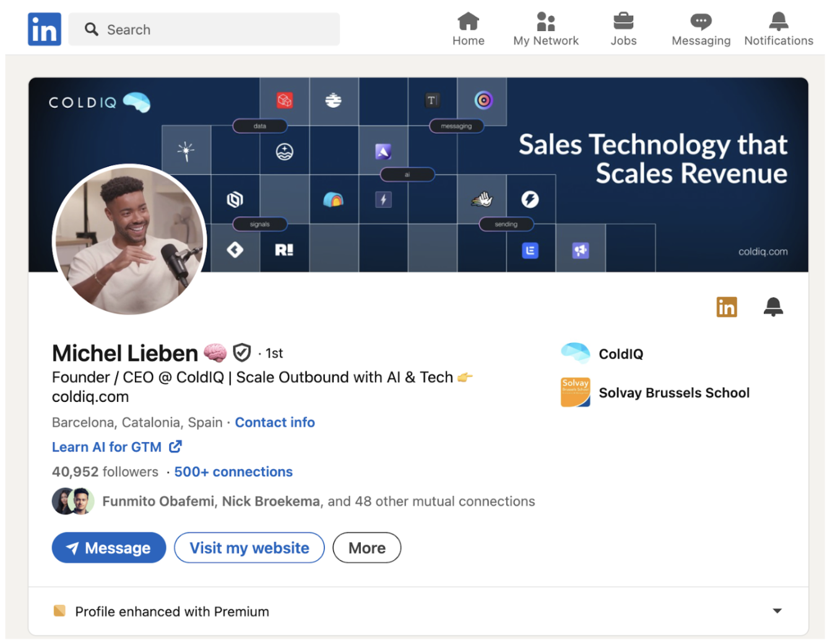
Task: Click the ColdIQ cloud logo icon
Action: [x=576, y=353]
